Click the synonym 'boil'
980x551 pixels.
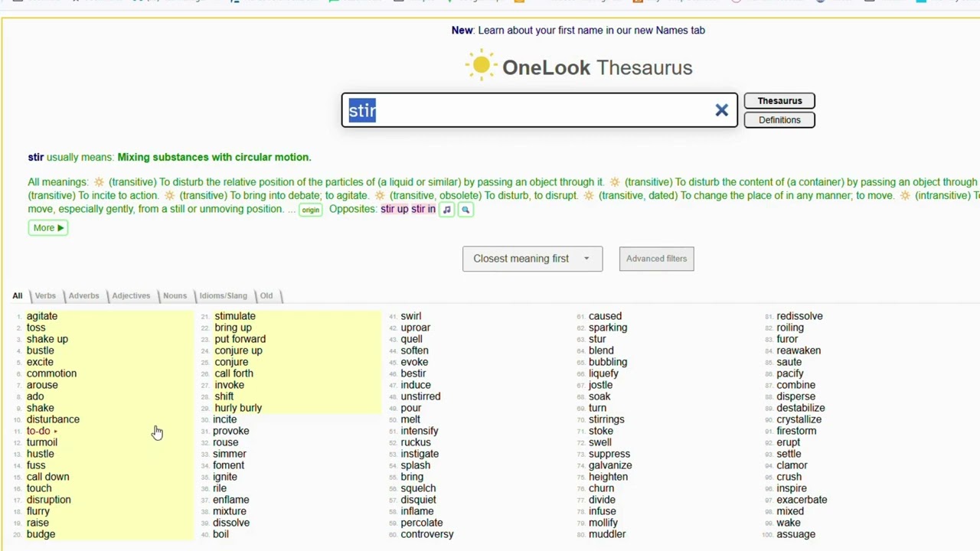click(220, 534)
